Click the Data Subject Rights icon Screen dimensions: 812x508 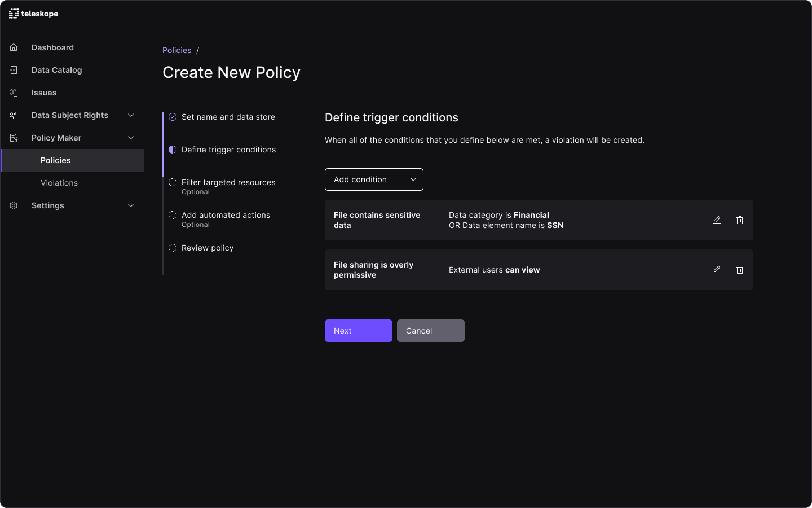tap(14, 115)
